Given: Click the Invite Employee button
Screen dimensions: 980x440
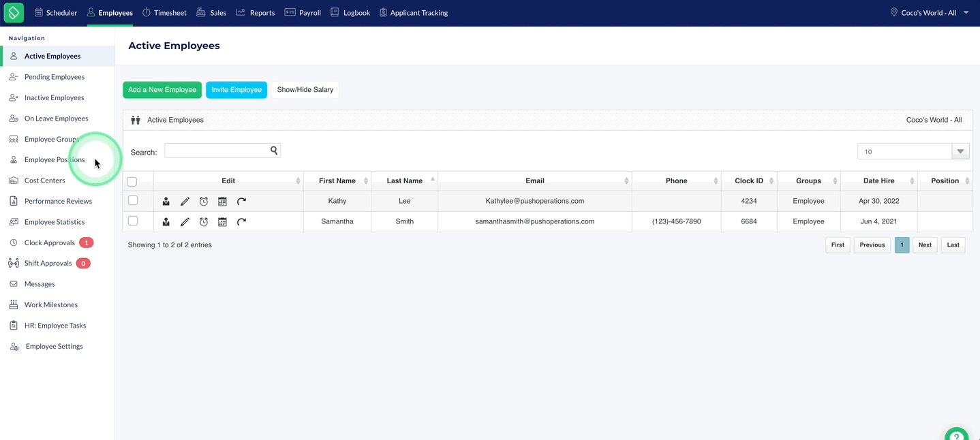Looking at the screenshot, I should (x=236, y=90).
